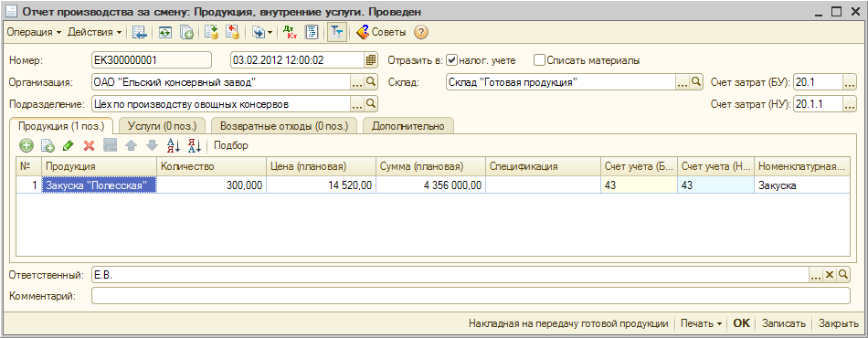Viewport: 868px width, 338px height.
Task: Click the Сумма (плановая) column header
Action: pos(430,166)
